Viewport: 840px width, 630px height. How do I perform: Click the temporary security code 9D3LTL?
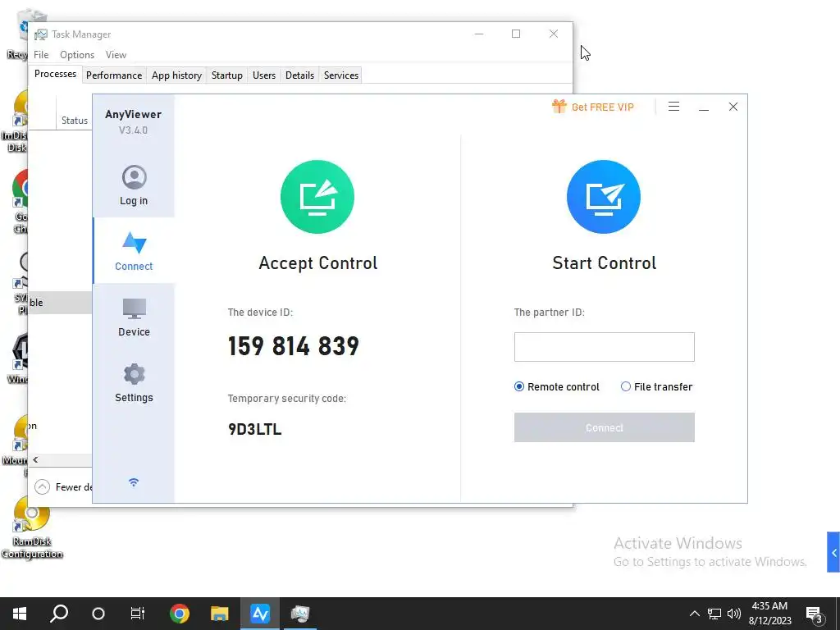254,429
